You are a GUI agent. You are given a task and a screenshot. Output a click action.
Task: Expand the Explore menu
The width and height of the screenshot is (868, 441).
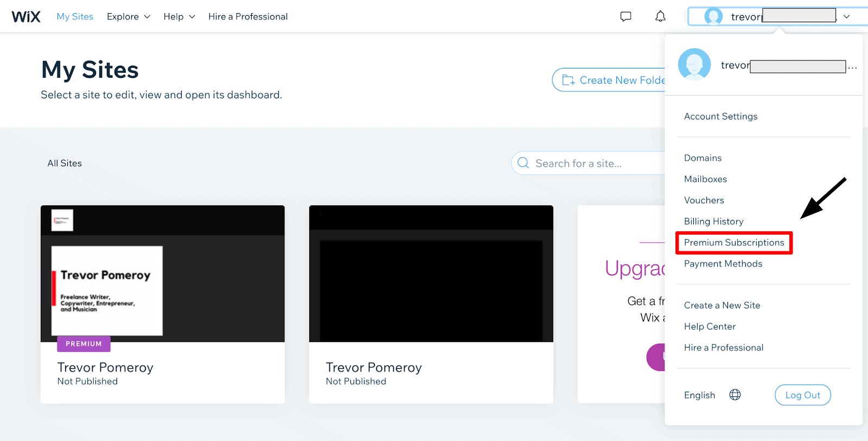(129, 17)
